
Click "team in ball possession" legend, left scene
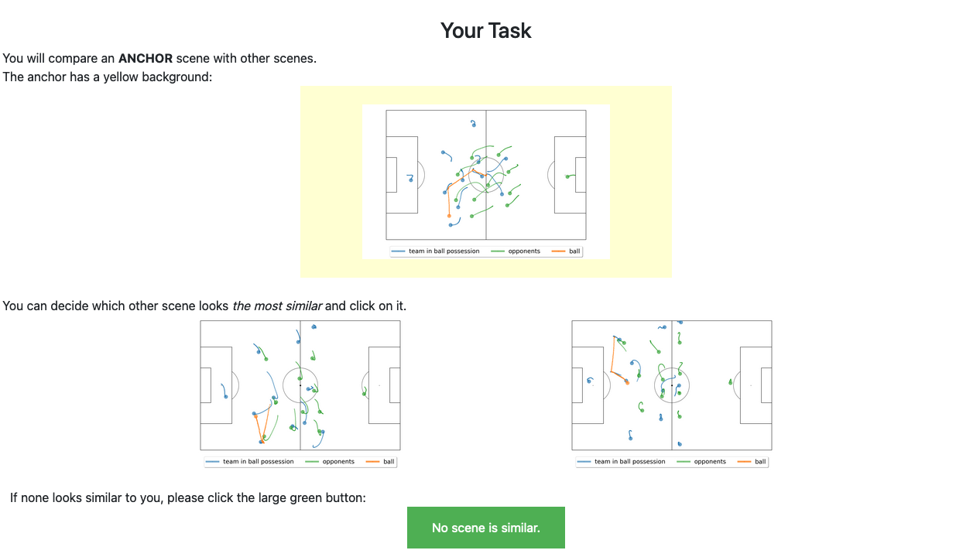click(258, 462)
